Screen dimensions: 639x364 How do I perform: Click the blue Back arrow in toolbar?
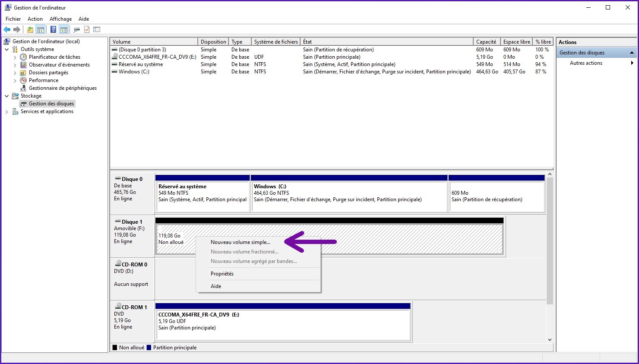coord(7,30)
